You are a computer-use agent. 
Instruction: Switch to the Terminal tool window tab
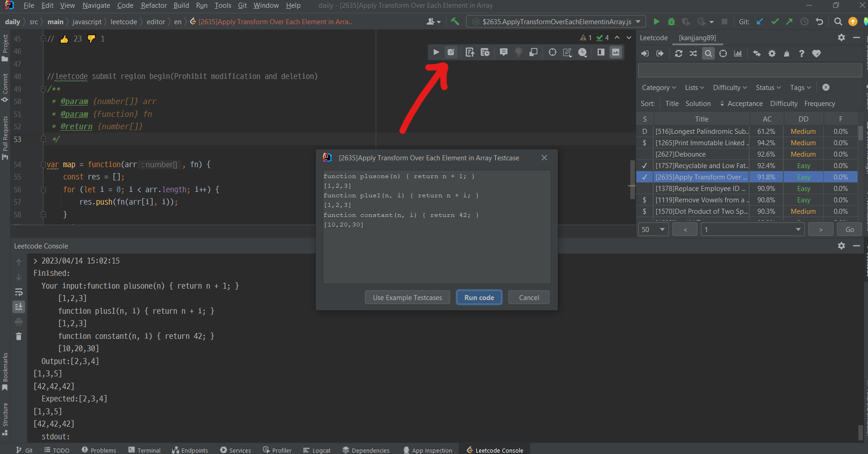[144, 450]
